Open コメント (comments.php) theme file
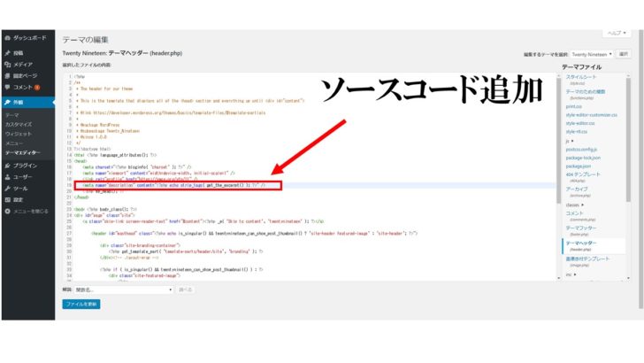Image resolution: width=644 pixels, height=363 pixels. [x=579, y=216]
